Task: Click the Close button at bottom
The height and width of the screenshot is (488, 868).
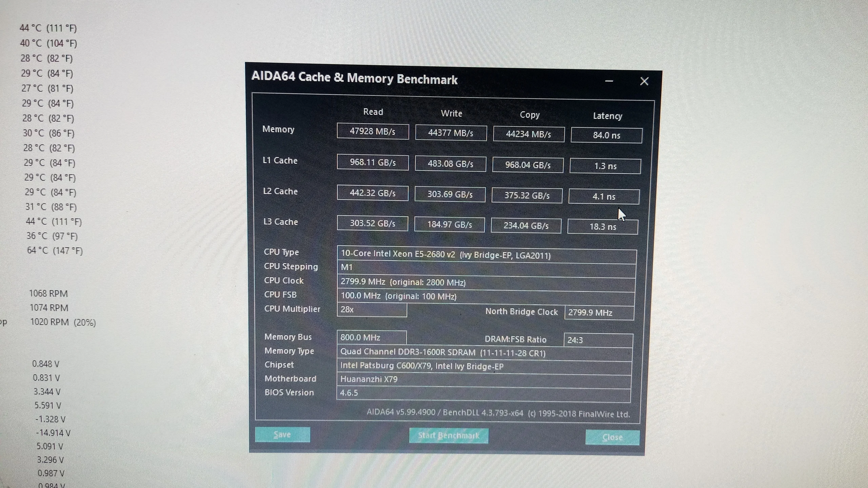Action: click(x=612, y=437)
